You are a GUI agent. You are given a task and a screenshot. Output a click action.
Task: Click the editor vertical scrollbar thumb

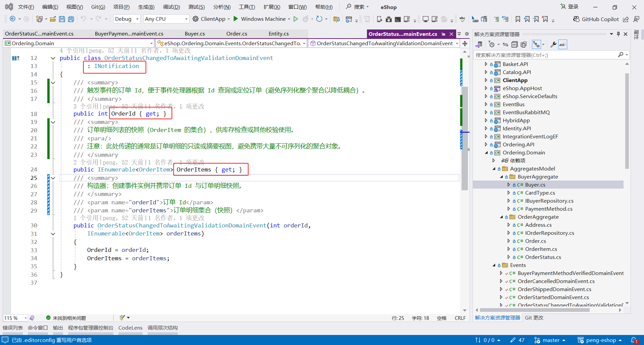pos(465,139)
